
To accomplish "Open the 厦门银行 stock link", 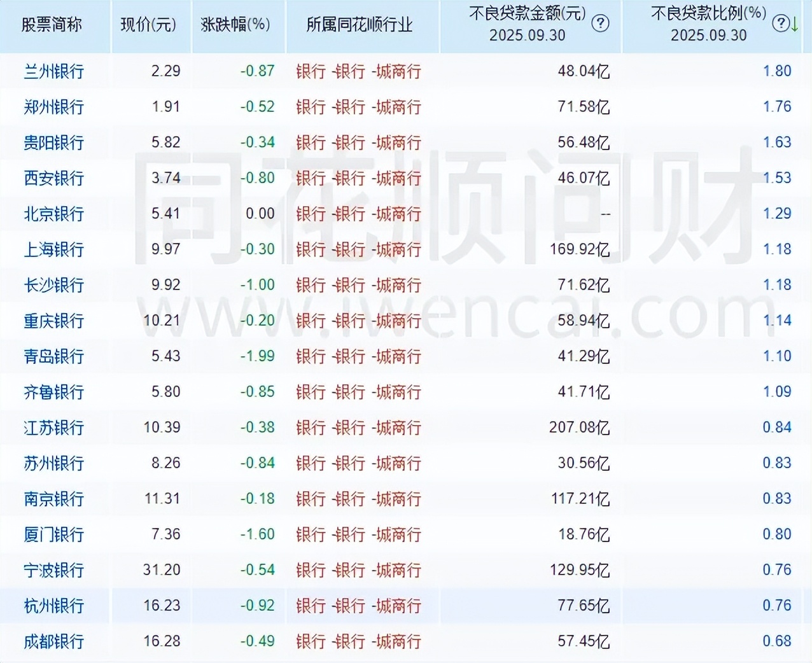I will click(x=54, y=534).
